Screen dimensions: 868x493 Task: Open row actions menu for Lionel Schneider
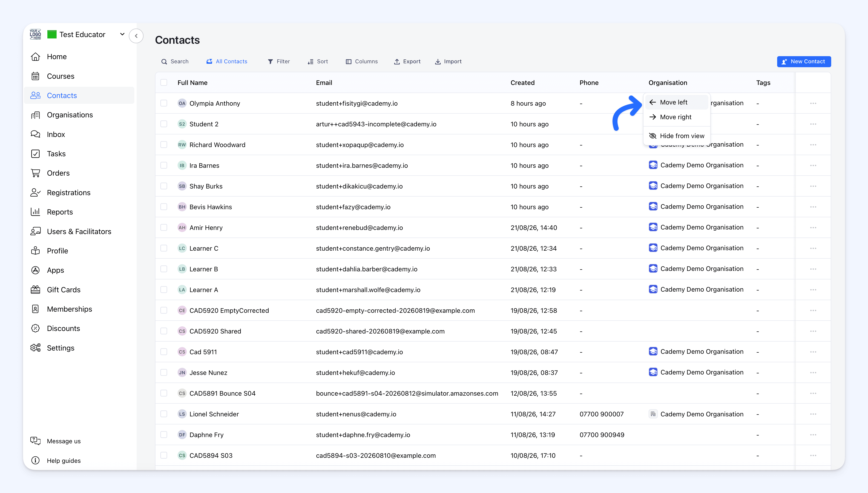click(x=813, y=414)
